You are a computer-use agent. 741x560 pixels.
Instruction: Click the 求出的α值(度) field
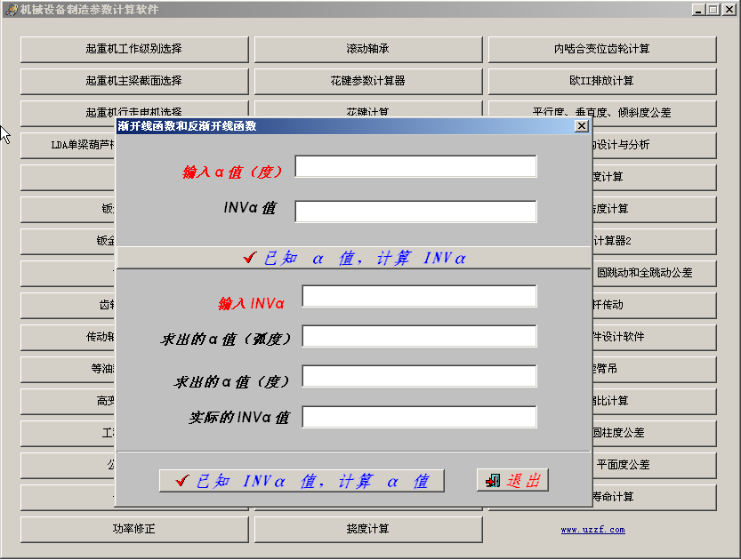pyautogui.click(x=419, y=376)
